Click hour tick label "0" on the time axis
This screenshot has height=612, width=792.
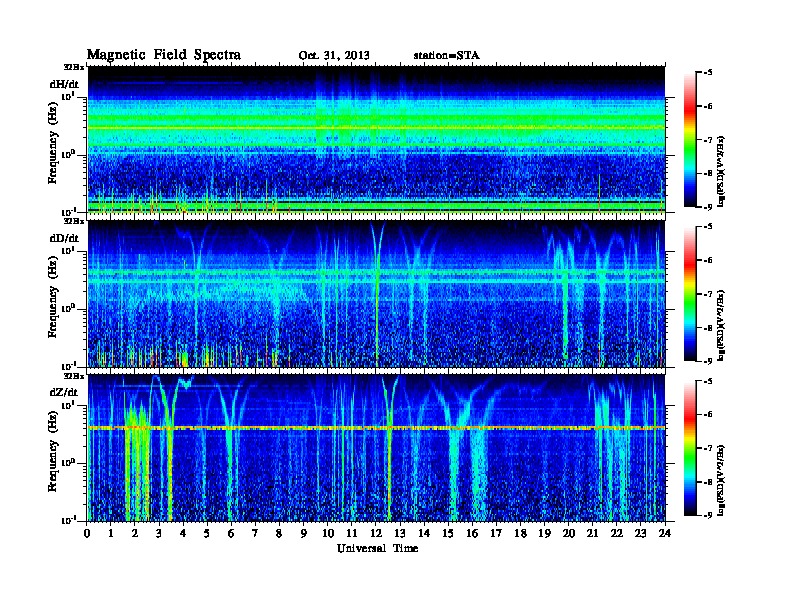(x=87, y=534)
